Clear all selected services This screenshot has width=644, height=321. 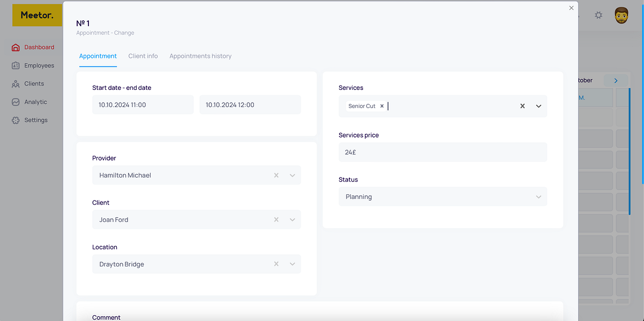pos(522,106)
